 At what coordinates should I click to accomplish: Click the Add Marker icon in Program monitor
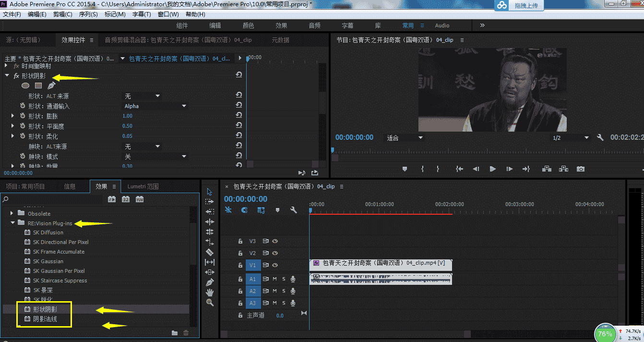coord(405,169)
